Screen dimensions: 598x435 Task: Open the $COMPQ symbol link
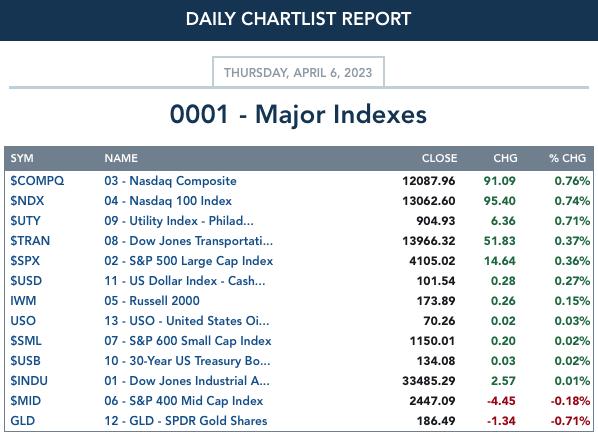pyautogui.click(x=37, y=181)
